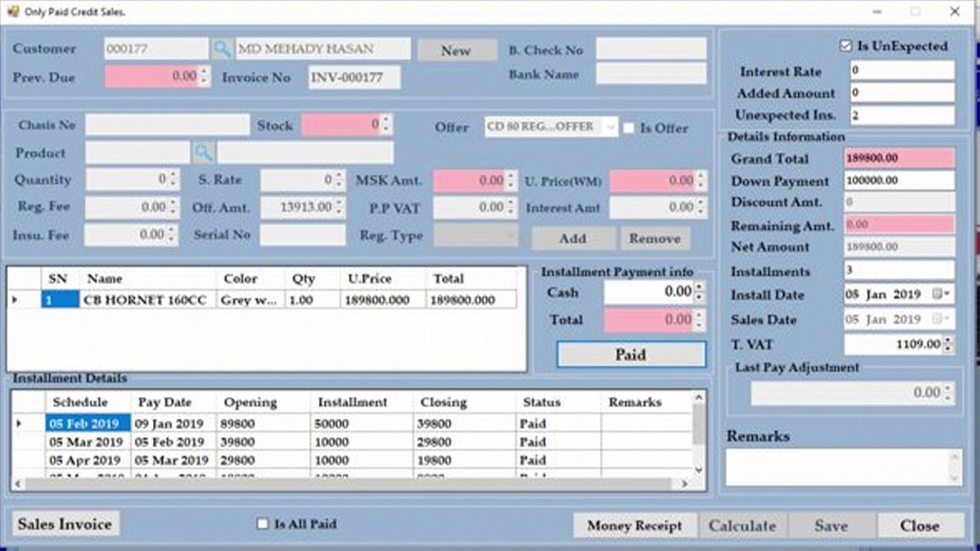The image size is (980, 551).
Task: Click the U.Price column header
Action: [x=383, y=279]
